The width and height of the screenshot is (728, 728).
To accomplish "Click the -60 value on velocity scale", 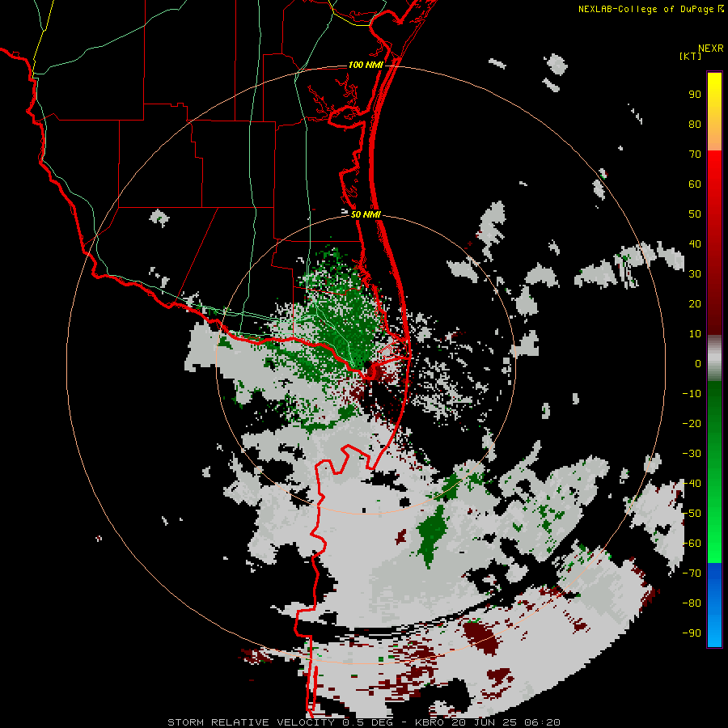I will (692, 544).
